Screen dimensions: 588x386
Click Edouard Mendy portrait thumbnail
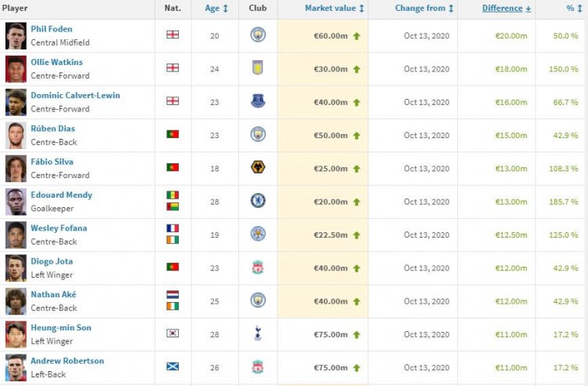(16, 202)
